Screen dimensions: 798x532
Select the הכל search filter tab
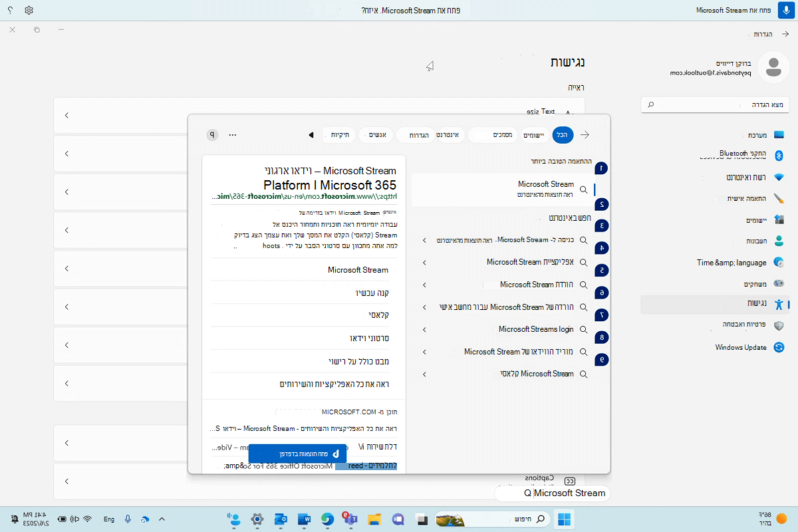(x=564, y=135)
